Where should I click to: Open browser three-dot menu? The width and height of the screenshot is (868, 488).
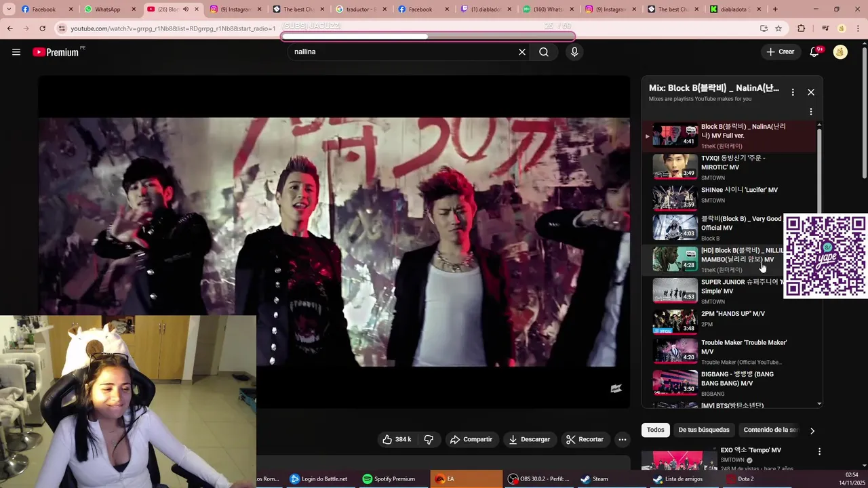858,28
